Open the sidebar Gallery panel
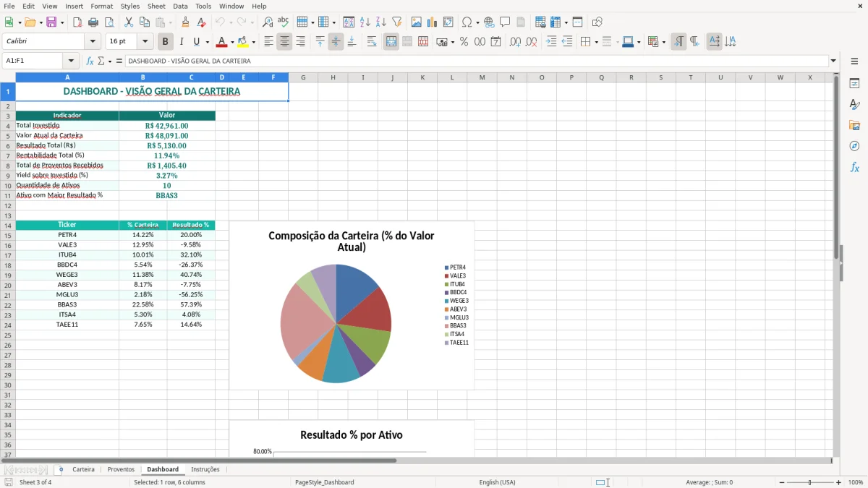The width and height of the screenshot is (868, 488). pos(854,126)
